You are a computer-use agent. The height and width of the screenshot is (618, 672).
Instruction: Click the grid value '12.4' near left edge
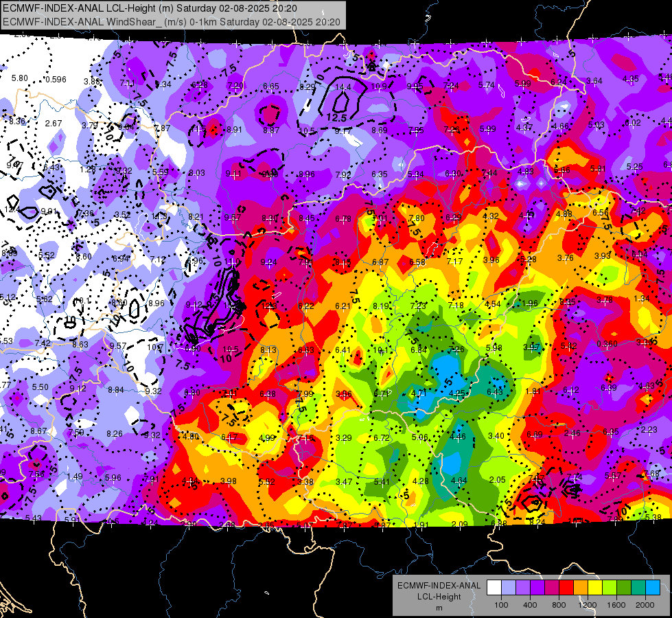(x=12, y=209)
